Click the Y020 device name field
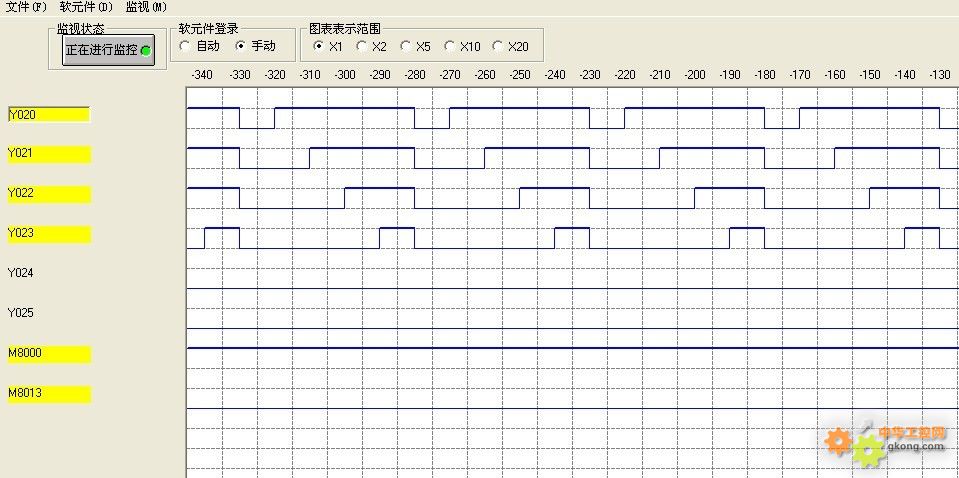This screenshot has height=478, width=959. coord(48,115)
